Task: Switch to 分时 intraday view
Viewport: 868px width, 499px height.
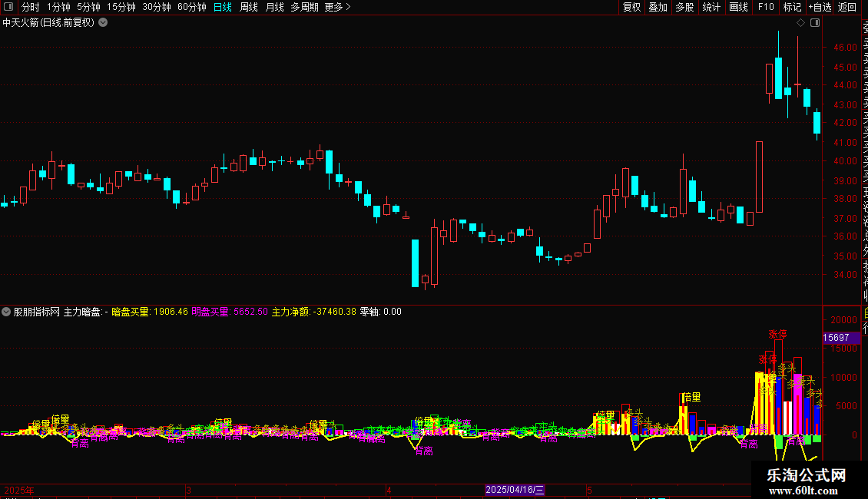Action: tap(31, 7)
